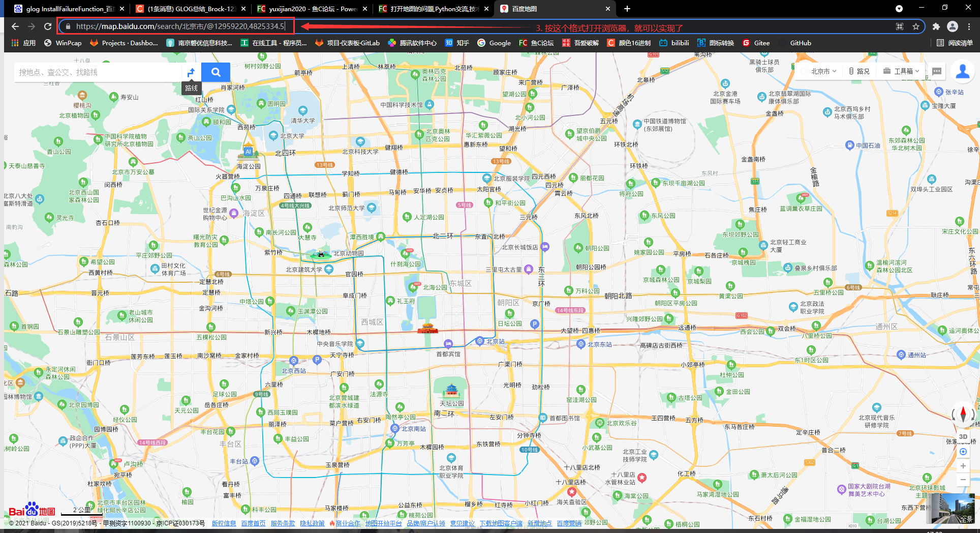Click the Tiananmen landmark icon on map

427,329
